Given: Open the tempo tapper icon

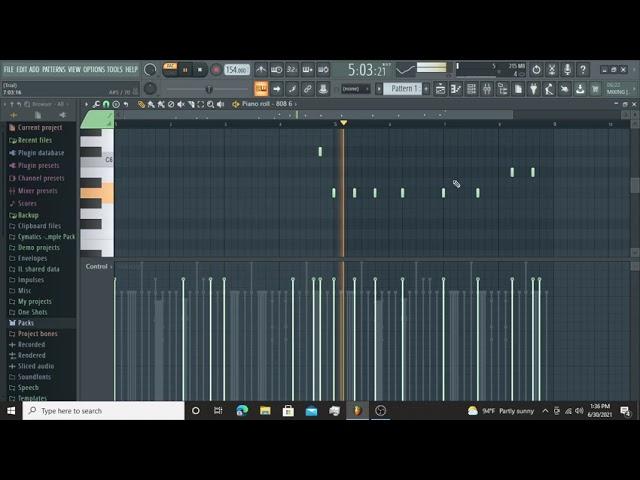Looking at the screenshot, I should (x=549, y=89).
